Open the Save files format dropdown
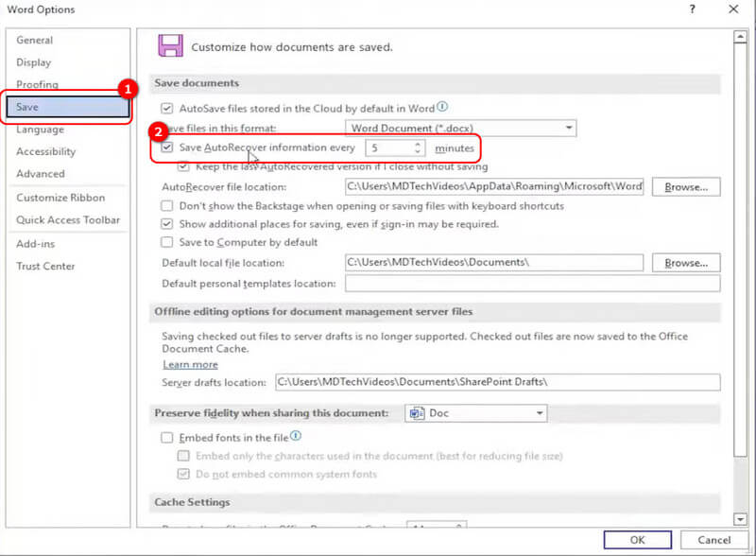This screenshot has width=756, height=556. pos(569,128)
